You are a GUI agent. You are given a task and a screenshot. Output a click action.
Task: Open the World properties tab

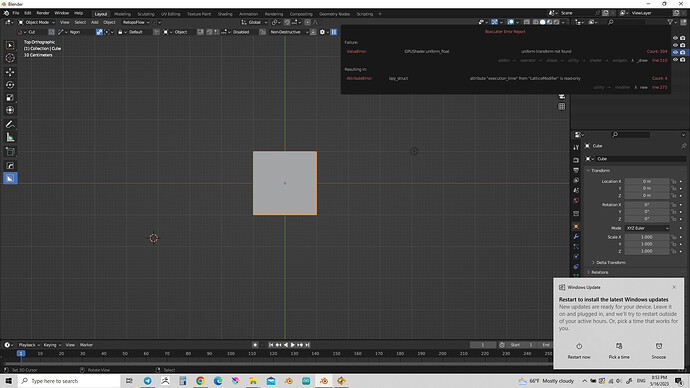(x=576, y=201)
